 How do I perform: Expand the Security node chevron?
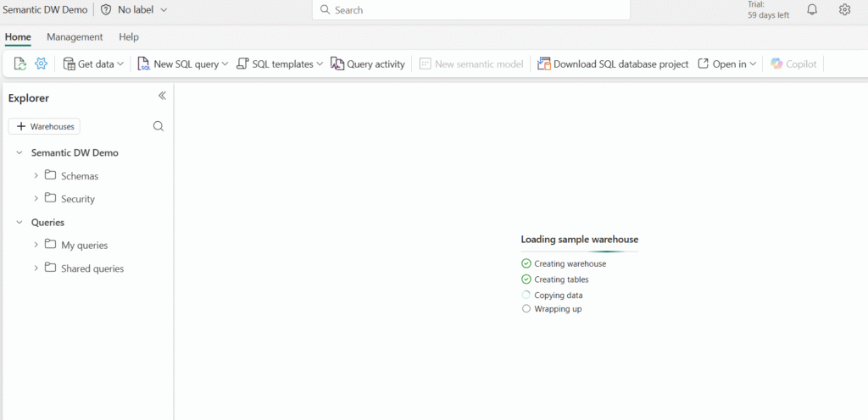point(36,198)
